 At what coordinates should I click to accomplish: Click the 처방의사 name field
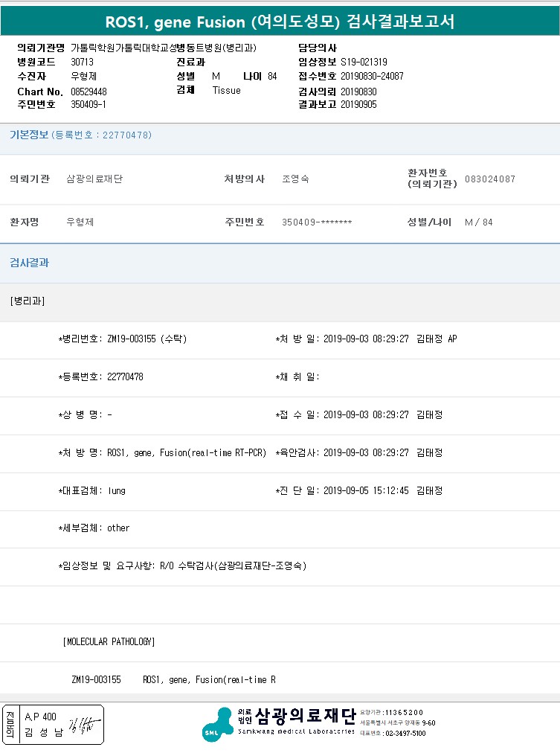coord(295,179)
